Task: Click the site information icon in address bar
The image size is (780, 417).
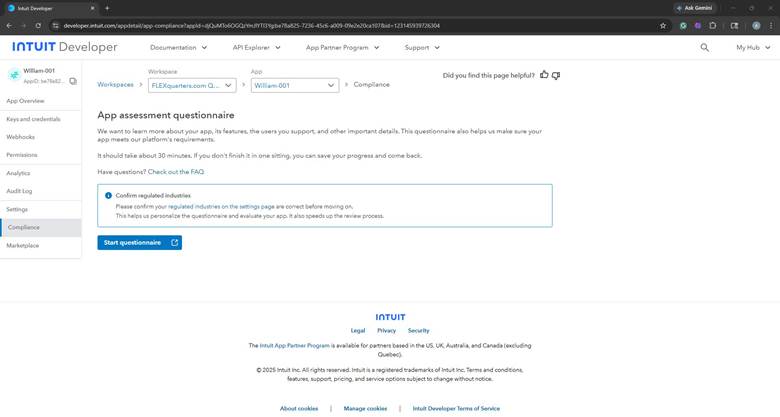Action: (55, 25)
